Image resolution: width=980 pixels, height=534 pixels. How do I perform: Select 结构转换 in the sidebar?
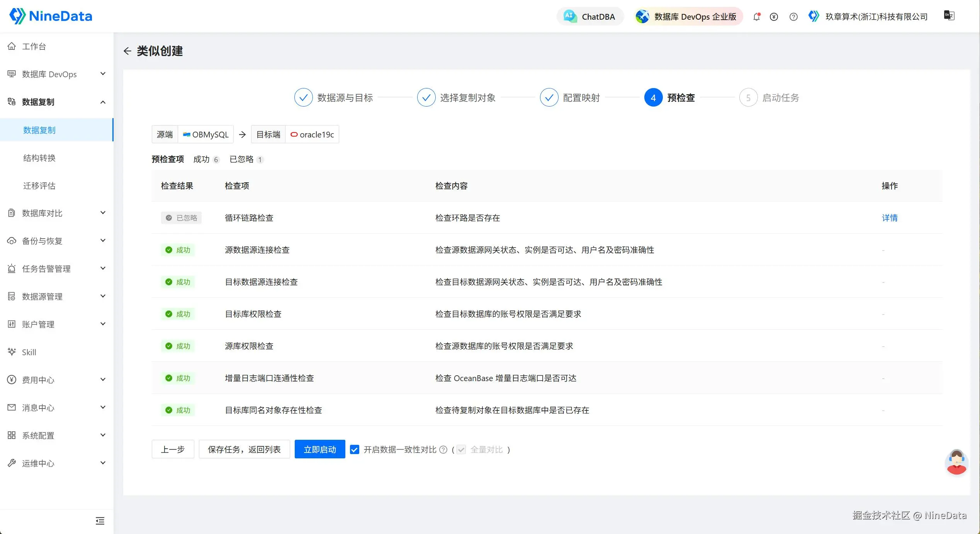point(39,158)
